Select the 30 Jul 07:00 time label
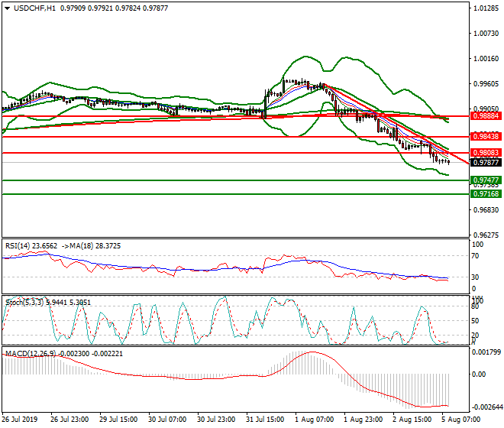The height and width of the screenshot is (428, 504). pyautogui.click(x=167, y=420)
